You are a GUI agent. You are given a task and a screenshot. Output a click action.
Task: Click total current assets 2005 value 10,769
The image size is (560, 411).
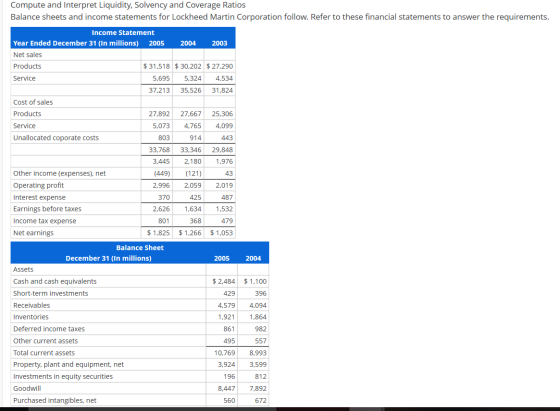tap(225, 353)
